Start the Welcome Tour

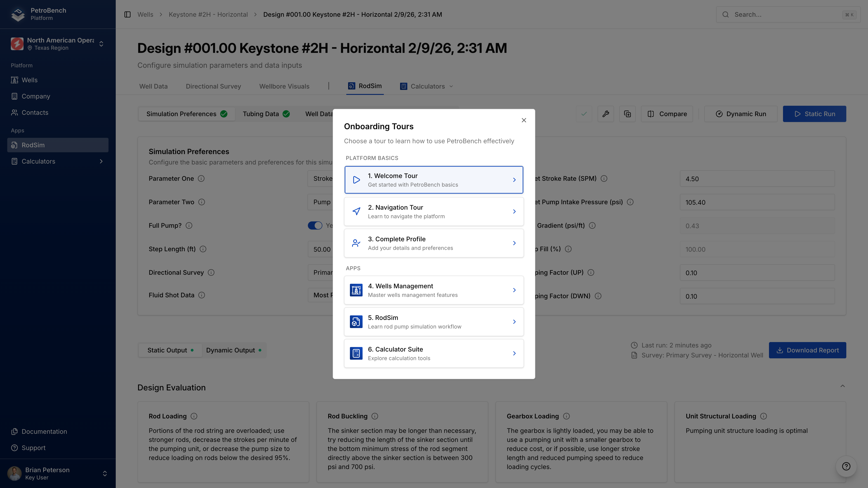(x=434, y=180)
